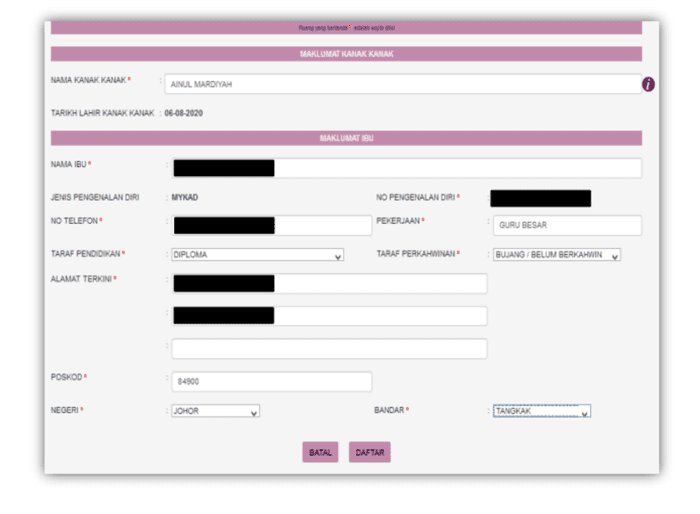
Task: Click the second Alamat Terkini address line
Action: [x=329, y=316]
